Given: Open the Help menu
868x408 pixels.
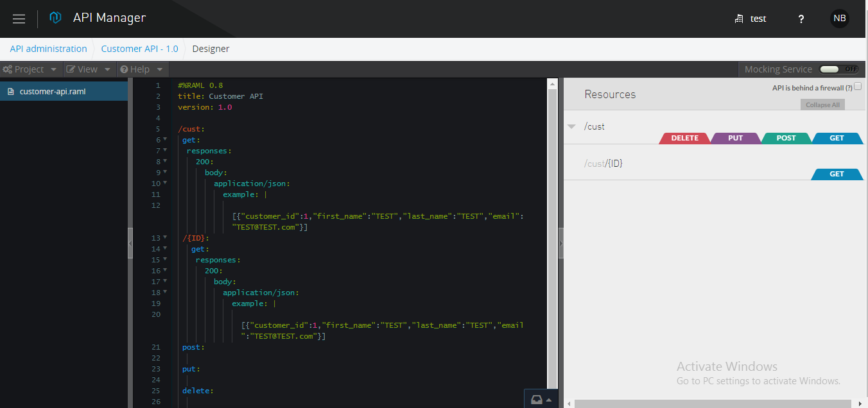Looking at the screenshot, I should pos(141,69).
